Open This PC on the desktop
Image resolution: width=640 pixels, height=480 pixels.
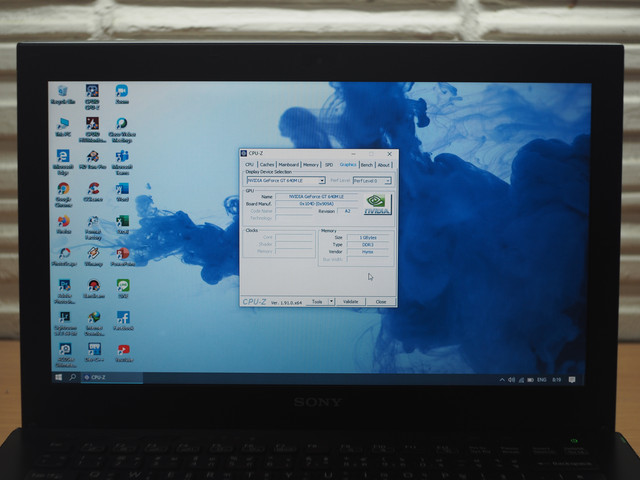63,127
